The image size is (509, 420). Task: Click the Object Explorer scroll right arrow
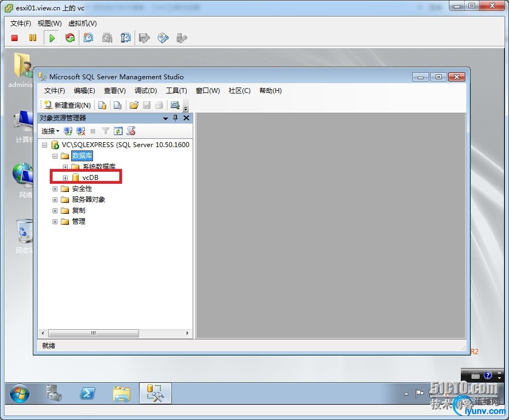coord(187,333)
